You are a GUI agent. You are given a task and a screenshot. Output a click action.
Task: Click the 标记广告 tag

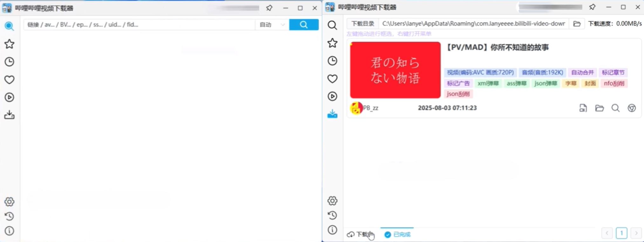pyautogui.click(x=458, y=83)
